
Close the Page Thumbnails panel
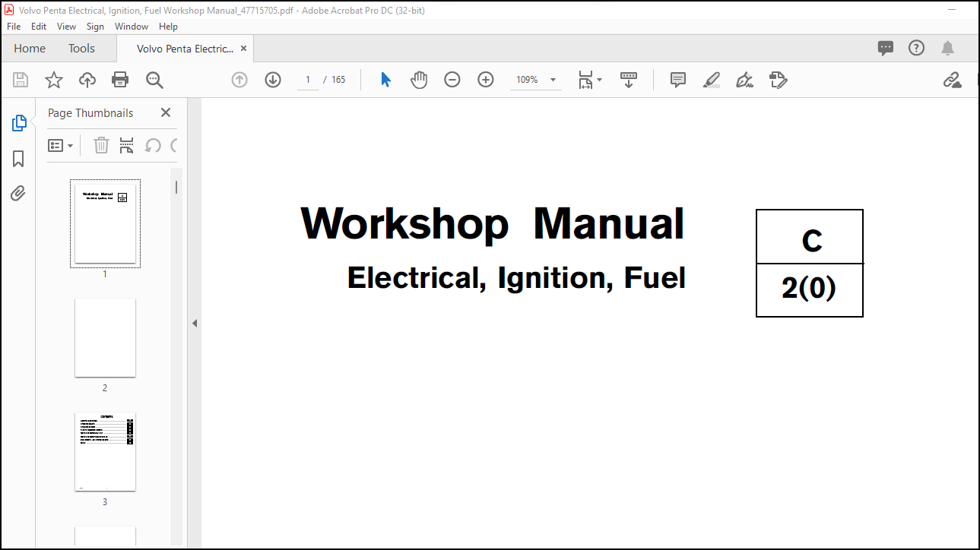coord(166,112)
